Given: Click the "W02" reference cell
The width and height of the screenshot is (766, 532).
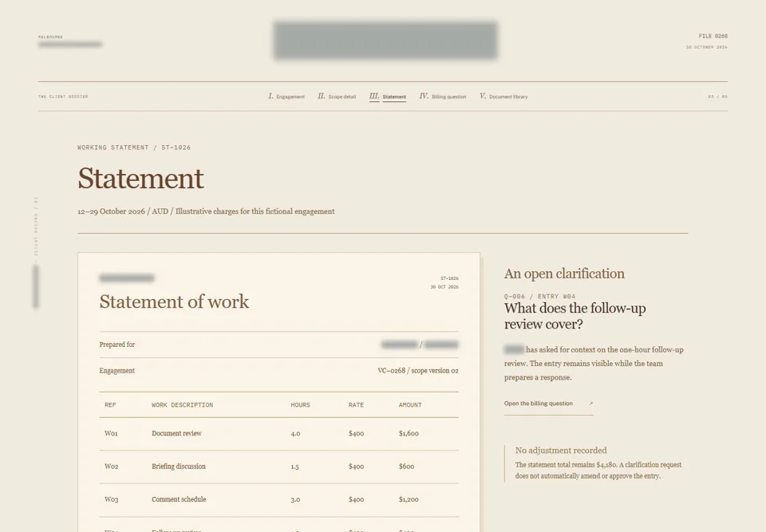Looking at the screenshot, I should tap(112, 467).
